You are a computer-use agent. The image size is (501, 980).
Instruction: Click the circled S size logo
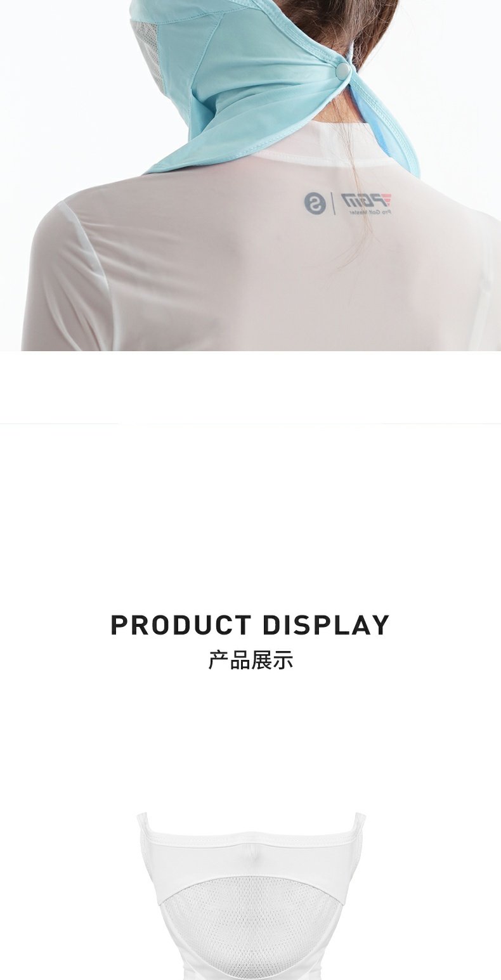click(x=315, y=203)
